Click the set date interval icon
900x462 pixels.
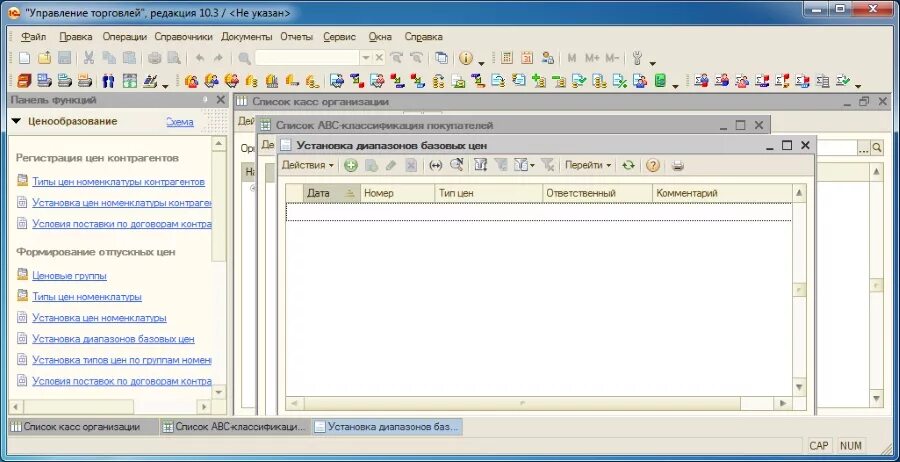(x=436, y=165)
